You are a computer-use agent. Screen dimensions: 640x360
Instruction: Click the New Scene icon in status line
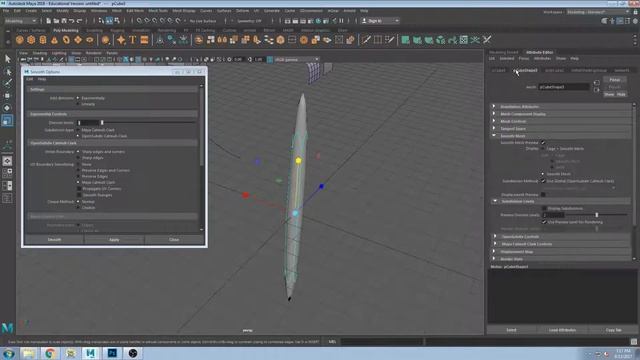coord(49,21)
